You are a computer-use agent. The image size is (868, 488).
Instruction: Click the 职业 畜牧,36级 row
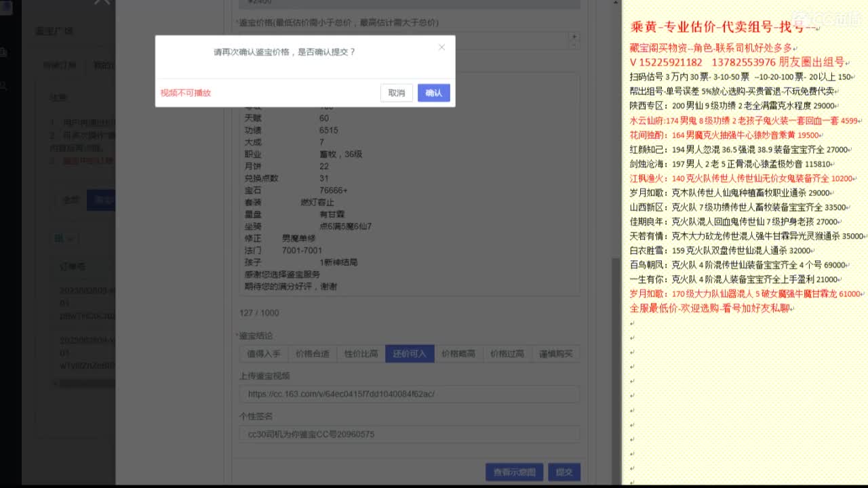[x=303, y=155]
